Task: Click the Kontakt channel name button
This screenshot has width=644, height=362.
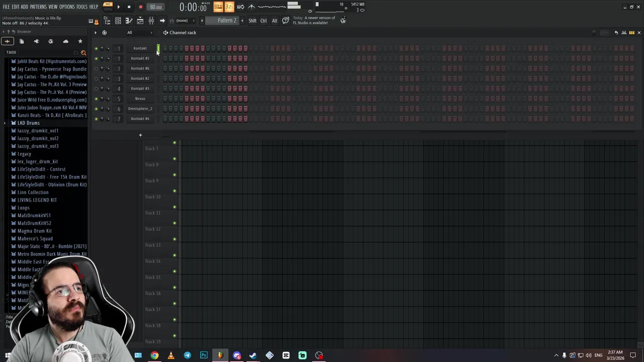Action: click(x=140, y=49)
